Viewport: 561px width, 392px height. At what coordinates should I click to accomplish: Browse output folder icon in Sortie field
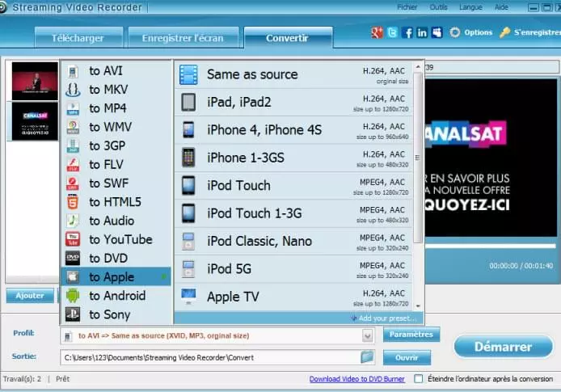click(x=367, y=357)
